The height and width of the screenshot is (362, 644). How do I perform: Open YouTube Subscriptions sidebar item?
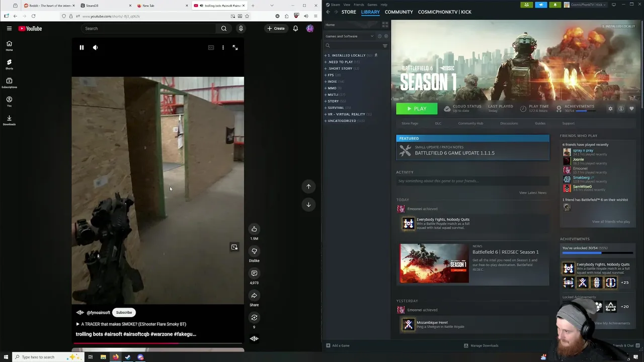9,83
